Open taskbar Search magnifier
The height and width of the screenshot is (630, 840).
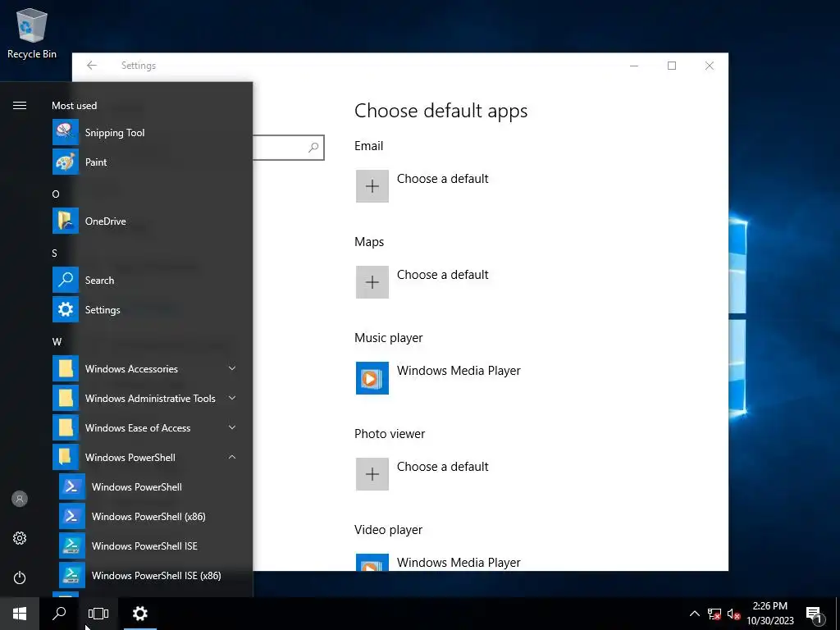click(x=59, y=614)
